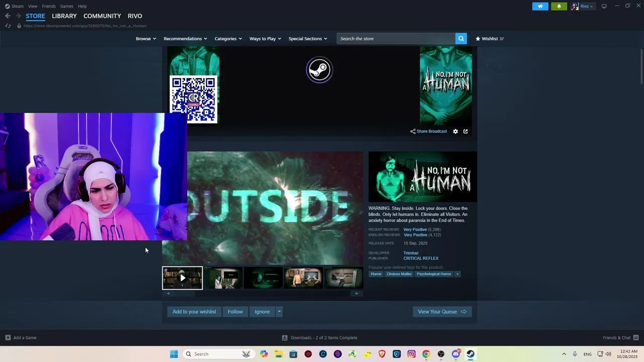Click Share Broadcast
The width and height of the screenshot is (644, 362).
428,131
